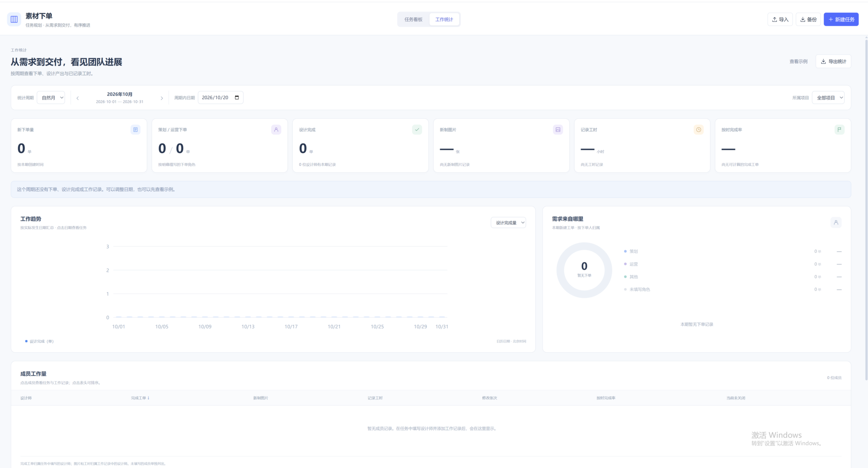This screenshot has width=868, height=468.
Task: Click the 导出统计 button
Action: (833, 61)
